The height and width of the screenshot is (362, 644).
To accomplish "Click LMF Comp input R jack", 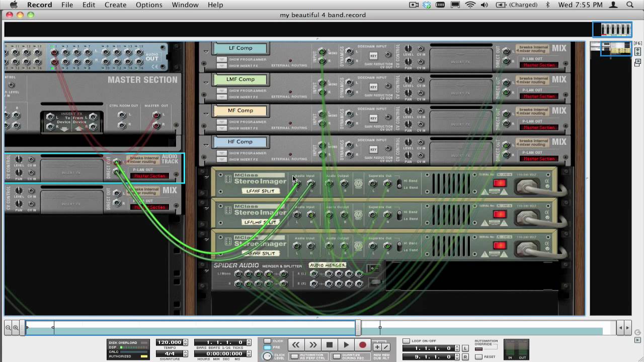I will (322, 92).
